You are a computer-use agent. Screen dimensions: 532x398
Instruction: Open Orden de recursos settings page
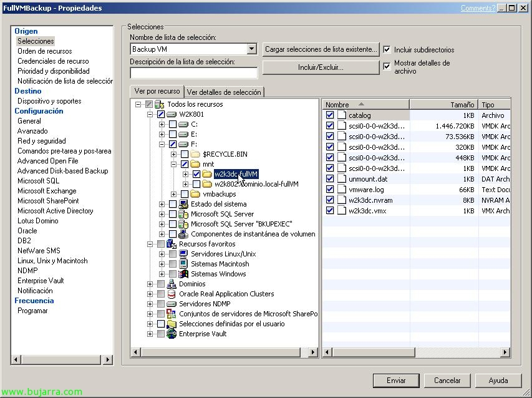coord(45,51)
